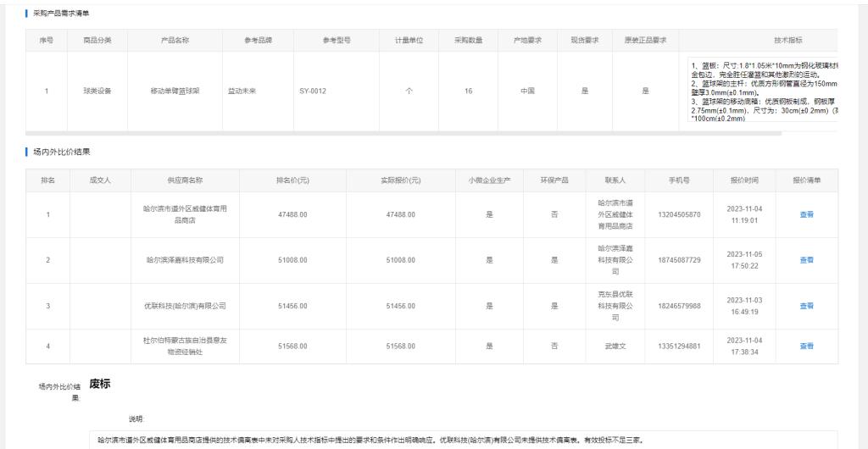Select product name 移动单臂篮球架
Image resolution: width=868 pixels, height=449 pixels.
(173, 91)
